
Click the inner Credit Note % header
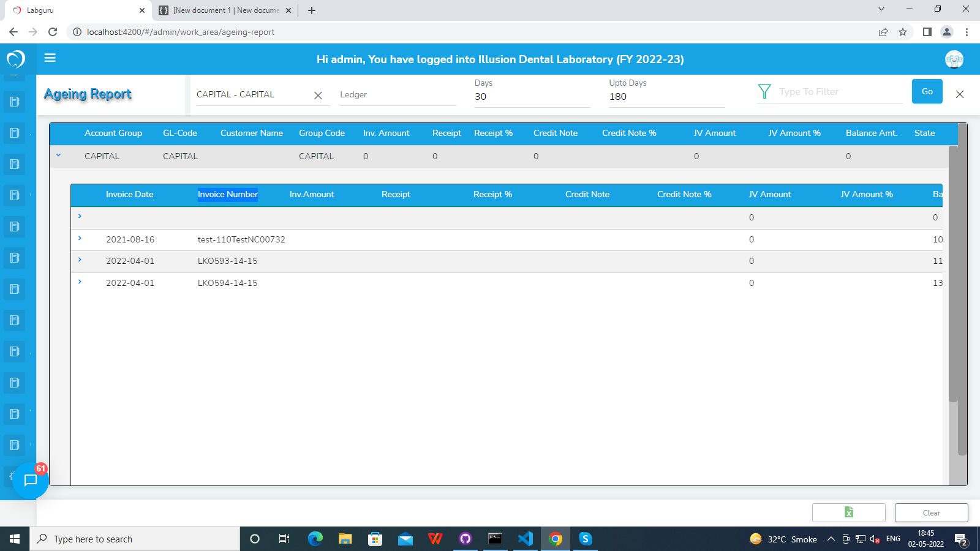pos(684,194)
